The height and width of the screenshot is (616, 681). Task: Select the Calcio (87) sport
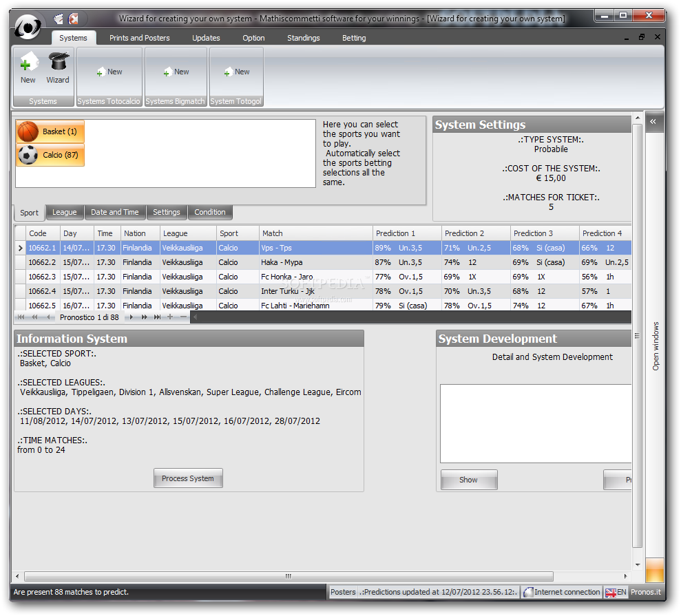click(x=50, y=155)
